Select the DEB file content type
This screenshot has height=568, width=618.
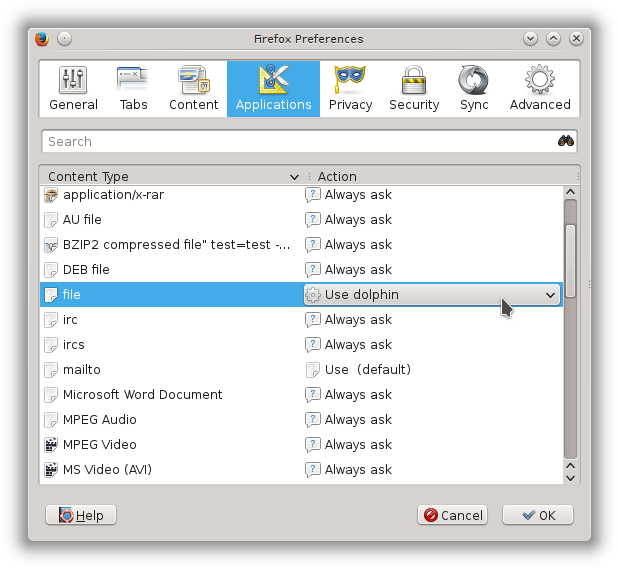[302, 270]
